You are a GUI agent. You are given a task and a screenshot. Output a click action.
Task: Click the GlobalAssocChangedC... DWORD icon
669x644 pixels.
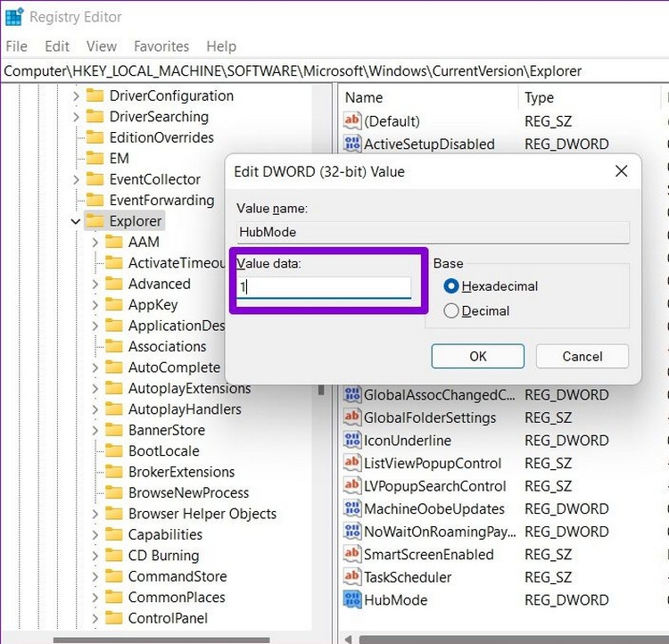(352, 395)
